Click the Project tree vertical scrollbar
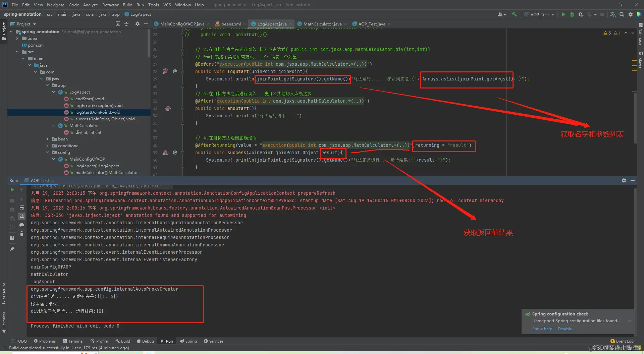The width and height of the screenshot is (644, 354). point(149,43)
